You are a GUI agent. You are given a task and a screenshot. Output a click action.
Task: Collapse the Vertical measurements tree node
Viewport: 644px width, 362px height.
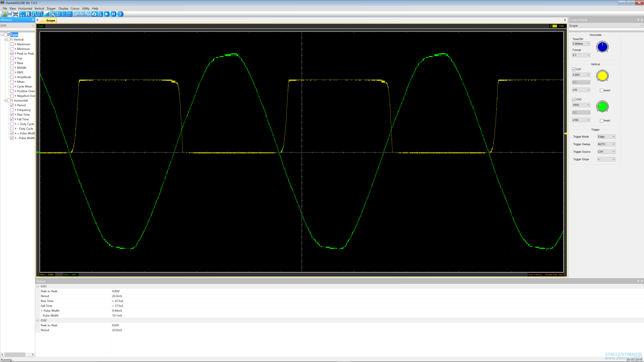tap(5, 40)
